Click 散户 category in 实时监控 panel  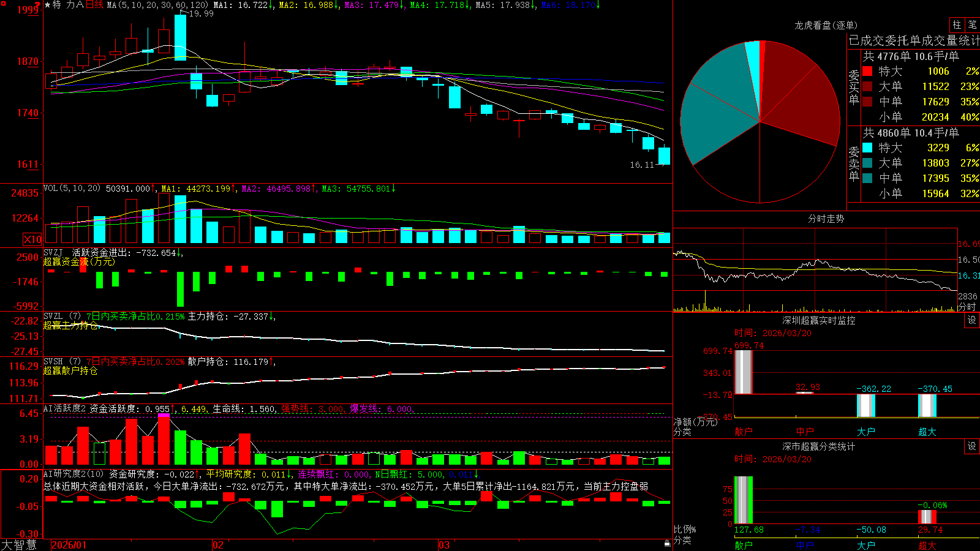click(744, 432)
